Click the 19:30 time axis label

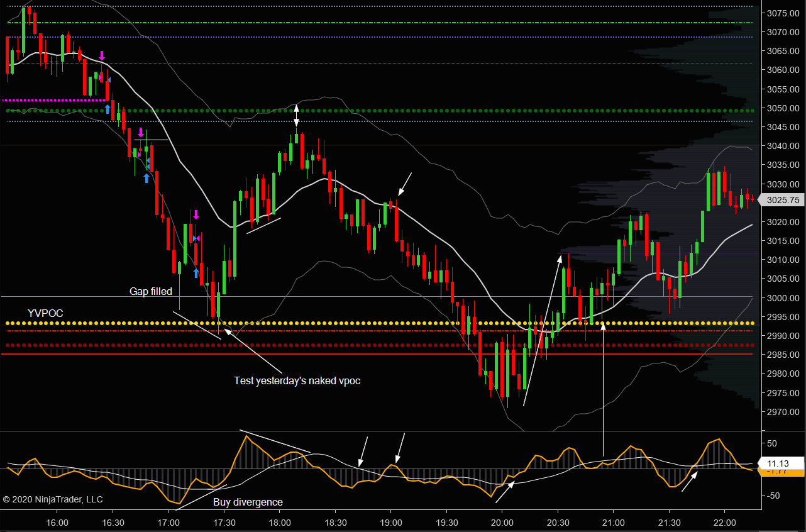tap(446, 523)
